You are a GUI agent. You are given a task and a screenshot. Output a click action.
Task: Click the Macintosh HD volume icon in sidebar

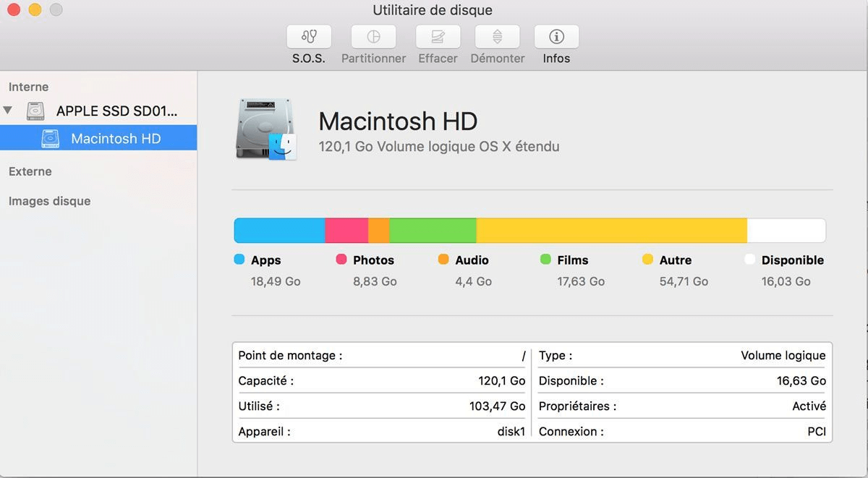[x=49, y=138]
